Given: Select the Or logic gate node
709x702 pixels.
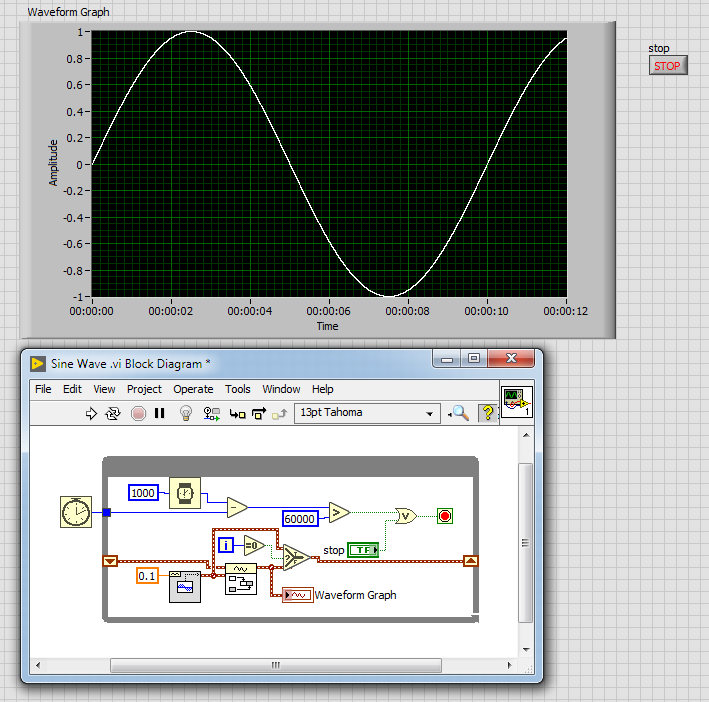Looking at the screenshot, I should [x=406, y=516].
